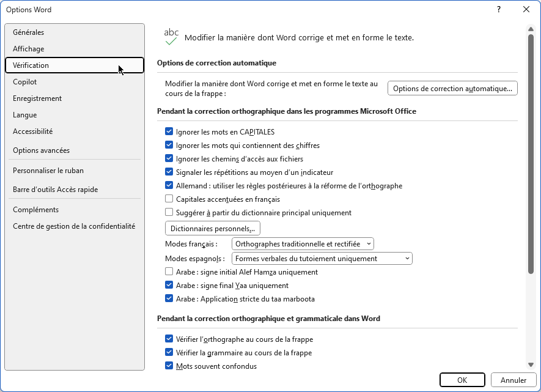This screenshot has width=541, height=392.
Task: Open the Modes français dropdown
Action: (303, 243)
